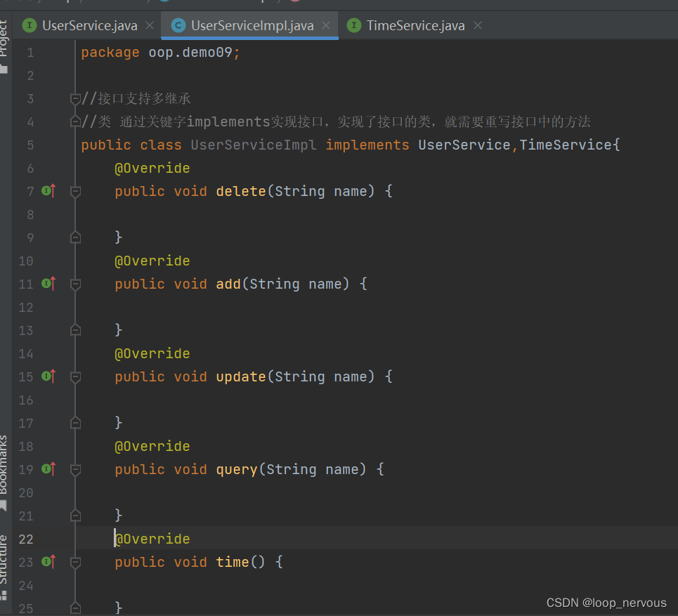This screenshot has height=616, width=678.
Task: Collapse the time method on line 23
Action: point(75,563)
